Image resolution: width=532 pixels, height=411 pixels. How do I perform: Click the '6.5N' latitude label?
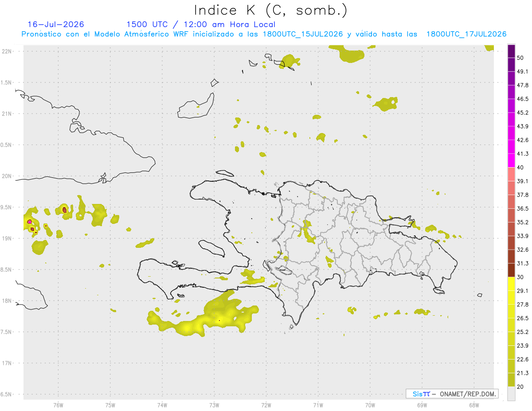coord(6,394)
